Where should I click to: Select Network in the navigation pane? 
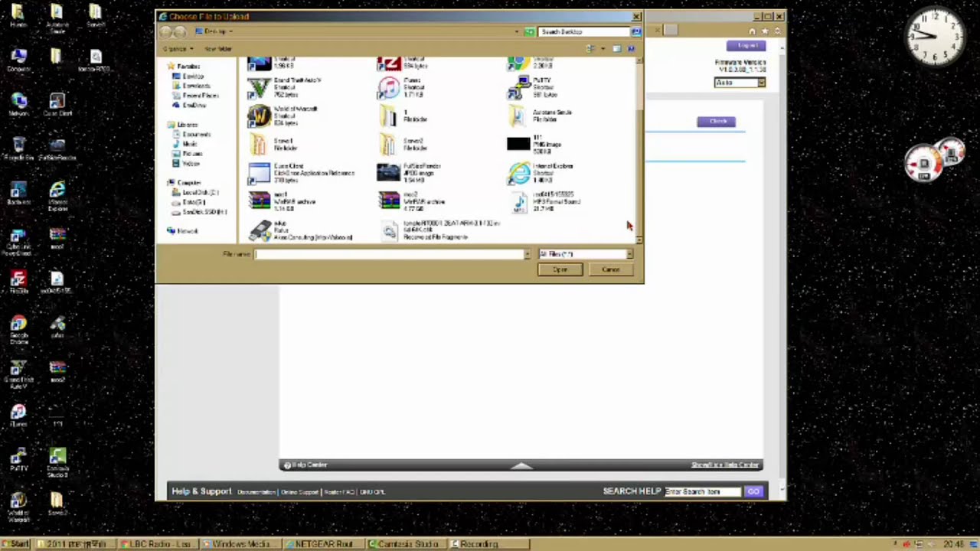(x=183, y=230)
